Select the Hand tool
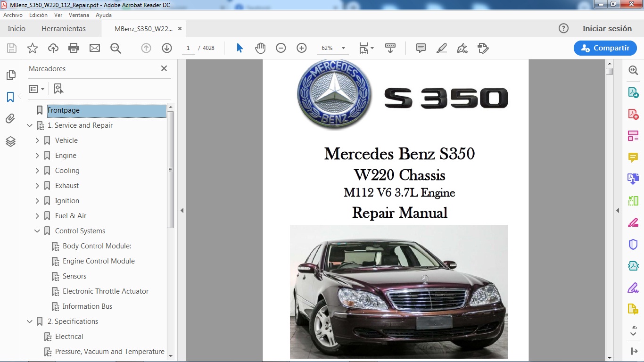Image resolution: width=644 pixels, height=362 pixels. [260, 48]
